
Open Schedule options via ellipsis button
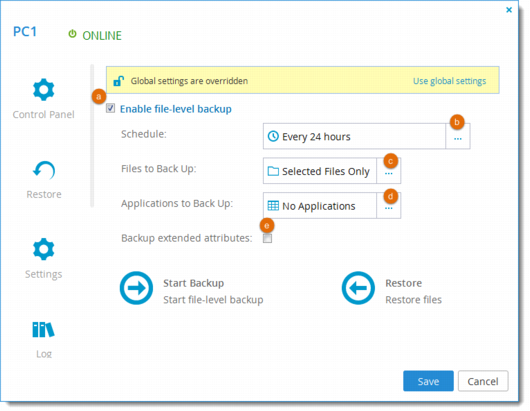458,136
